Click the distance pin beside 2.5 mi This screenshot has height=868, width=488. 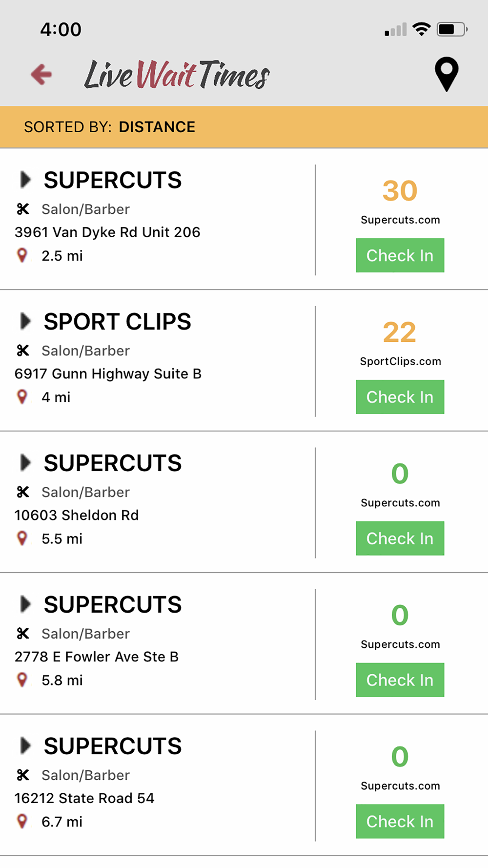22,255
